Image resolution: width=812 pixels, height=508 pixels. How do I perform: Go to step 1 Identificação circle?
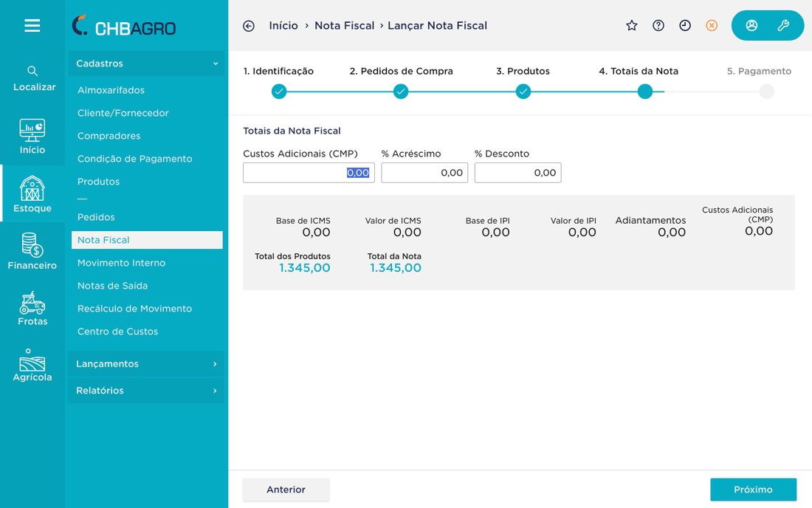click(279, 92)
